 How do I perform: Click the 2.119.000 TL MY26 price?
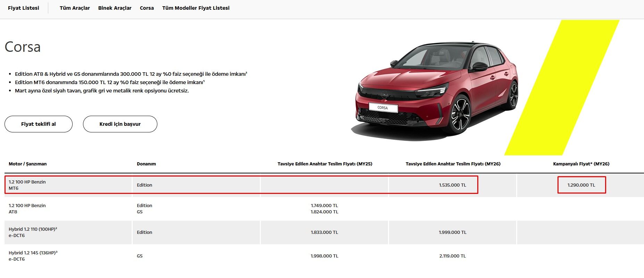tap(452, 256)
